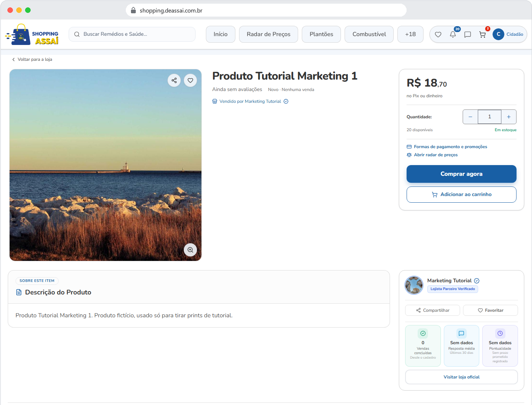The height and width of the screenshot is (405, 532).
Task: Open the Combustível tab
Action: pos(369,34)
